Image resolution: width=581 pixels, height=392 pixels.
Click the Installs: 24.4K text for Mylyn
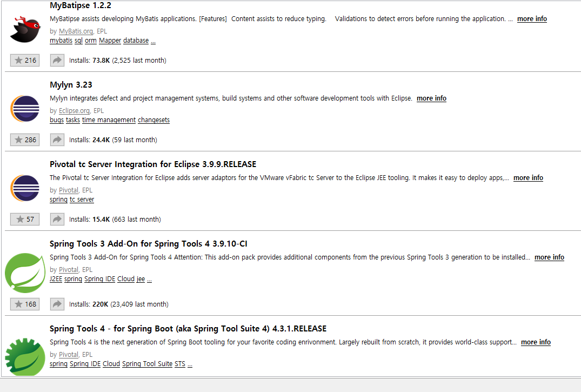pyautogui.click(x=113, y=140)
